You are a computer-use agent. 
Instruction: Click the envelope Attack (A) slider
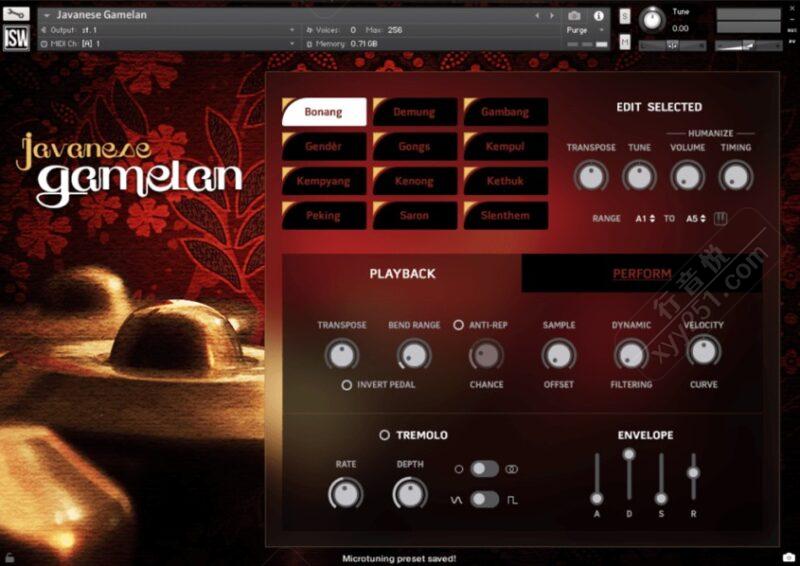(596, 498)
